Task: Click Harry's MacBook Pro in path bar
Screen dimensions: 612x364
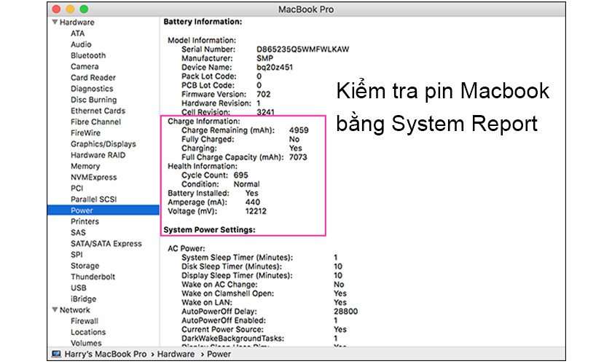Action: [106, 354]
